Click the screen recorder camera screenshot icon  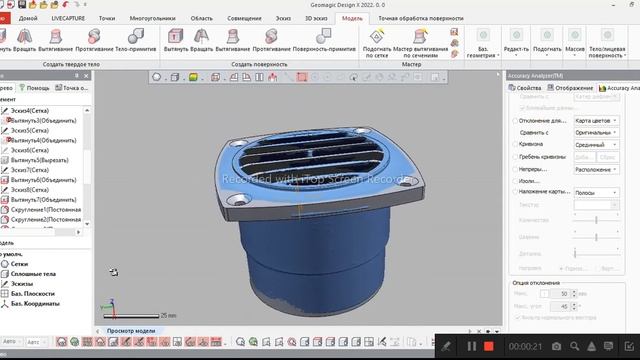coord(556,347)
